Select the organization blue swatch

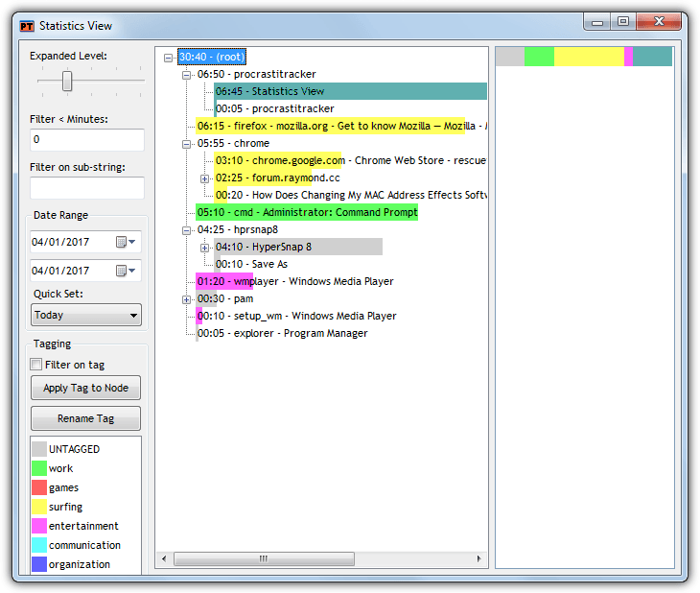[x=39, y=564]
